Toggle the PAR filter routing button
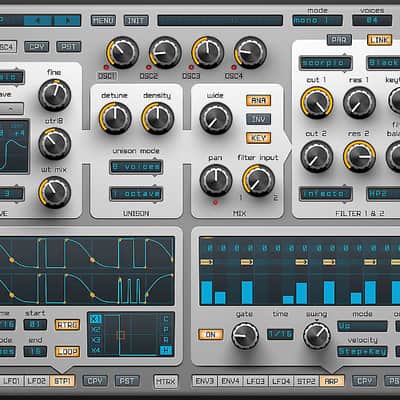400x400 pixels. 339,40
